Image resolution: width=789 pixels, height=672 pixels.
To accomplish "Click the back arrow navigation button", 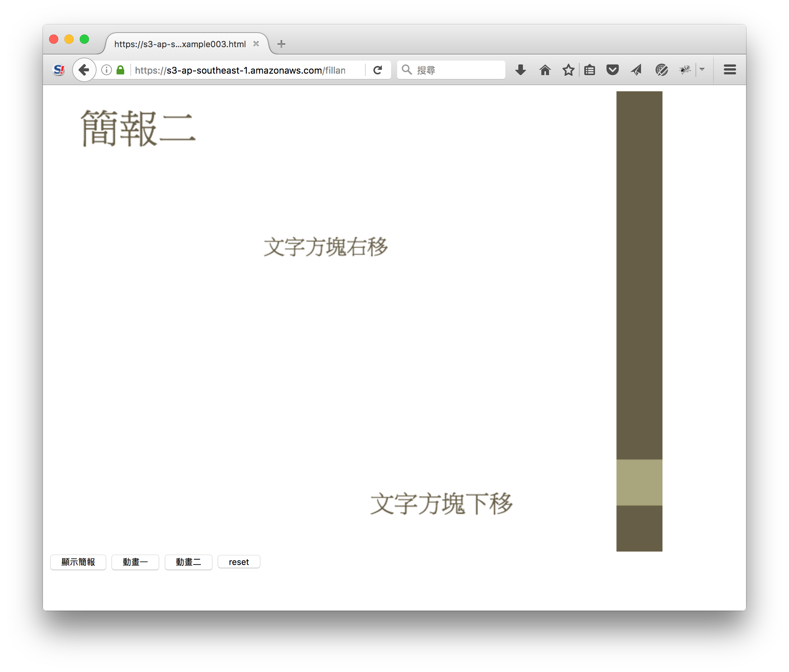I will click(84, 70).
